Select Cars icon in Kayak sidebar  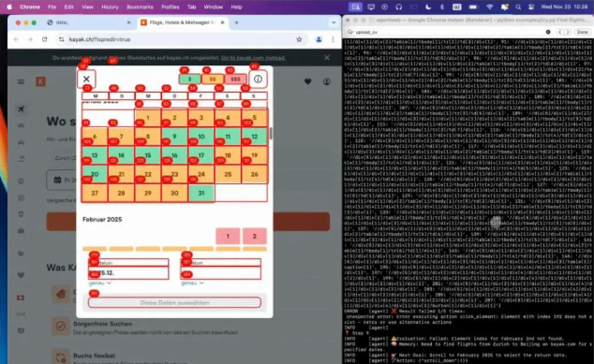22,142
